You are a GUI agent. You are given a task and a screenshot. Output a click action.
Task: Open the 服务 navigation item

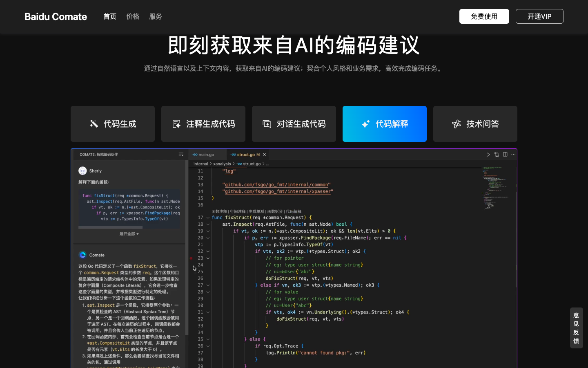pyautogui.click(x=156, y=16)
